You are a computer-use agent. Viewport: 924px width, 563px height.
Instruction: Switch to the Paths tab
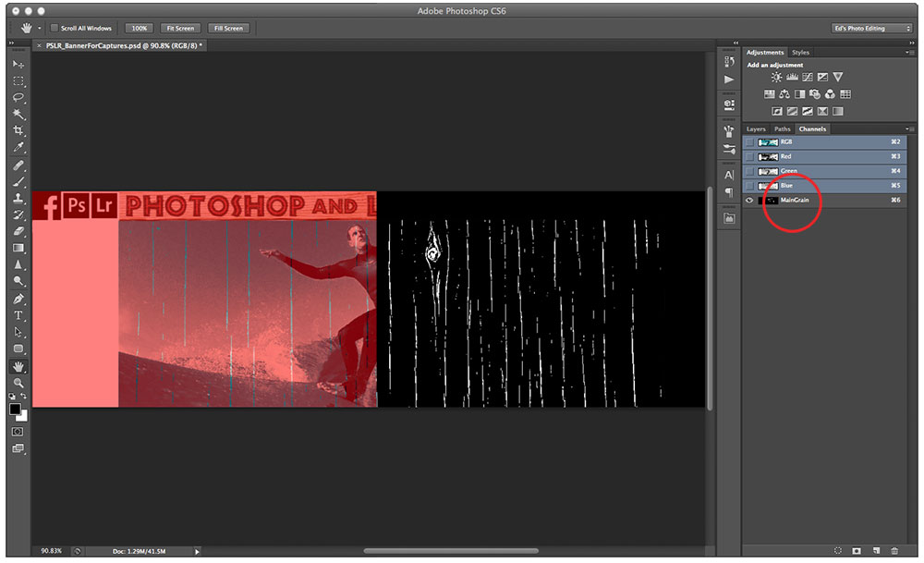coord(782,129)
